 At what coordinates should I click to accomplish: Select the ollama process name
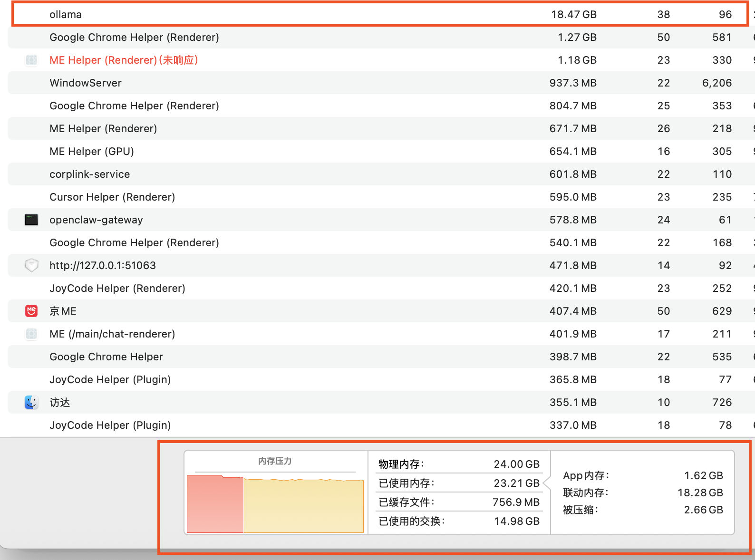66,14
